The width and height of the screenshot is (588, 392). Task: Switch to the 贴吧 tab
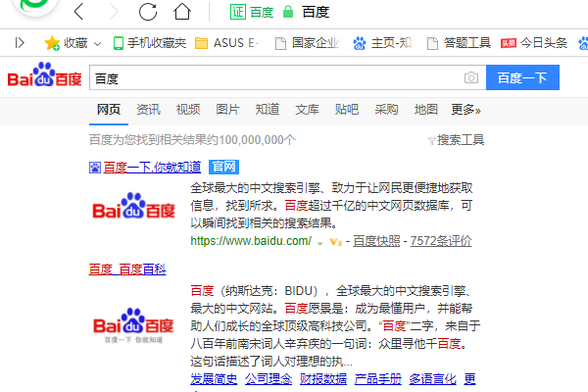point(347,109)
